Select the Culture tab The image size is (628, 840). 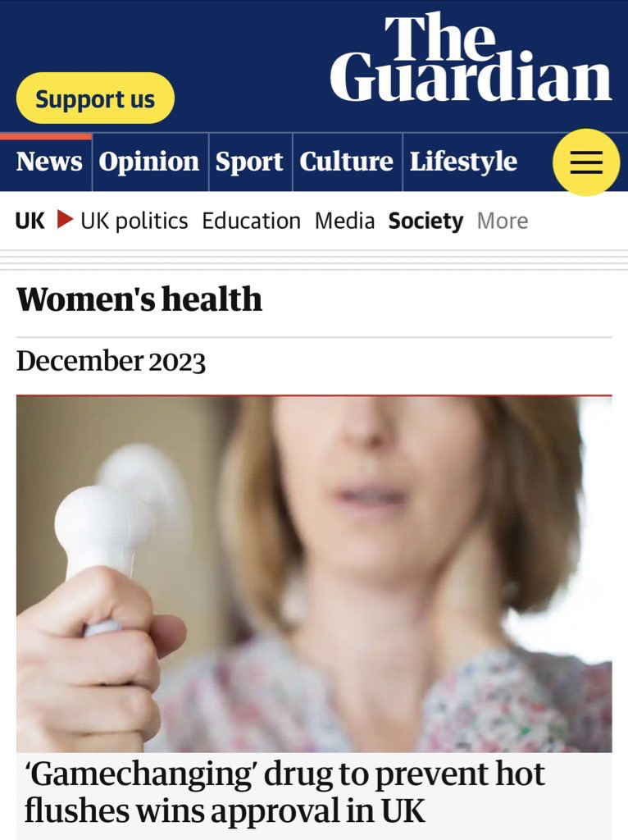347,162
